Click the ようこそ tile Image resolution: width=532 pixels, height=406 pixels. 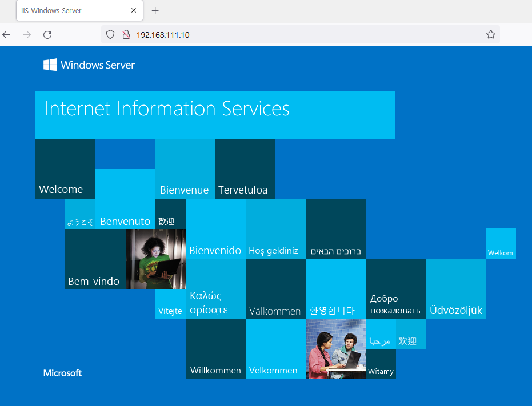click(80, 214)
